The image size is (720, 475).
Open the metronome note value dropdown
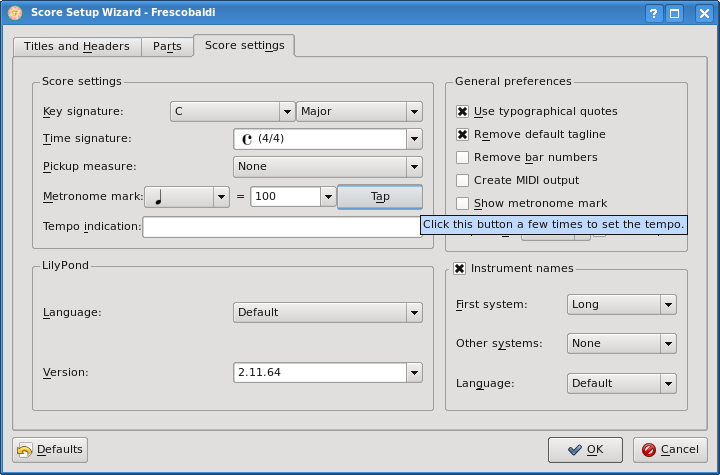click(187, 197)
